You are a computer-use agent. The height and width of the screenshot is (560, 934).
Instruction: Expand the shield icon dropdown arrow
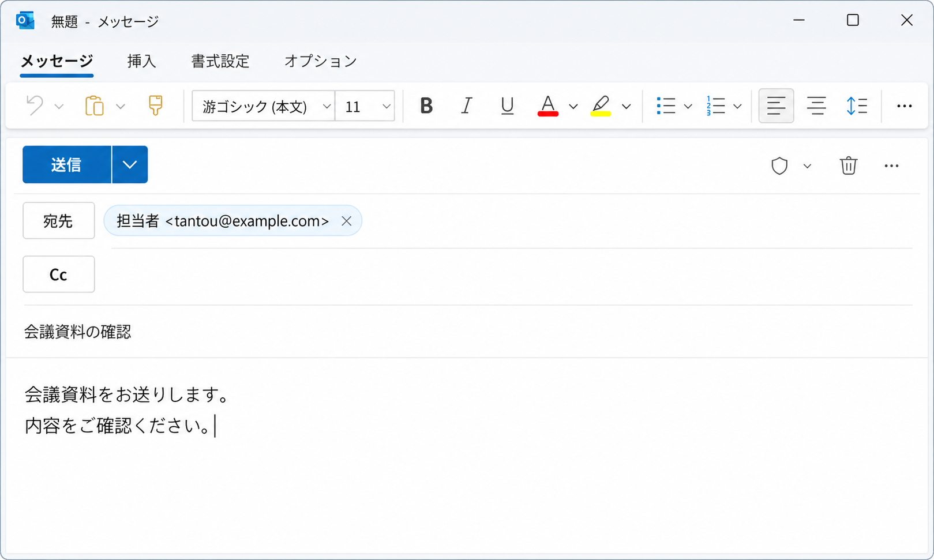(807, 167)
